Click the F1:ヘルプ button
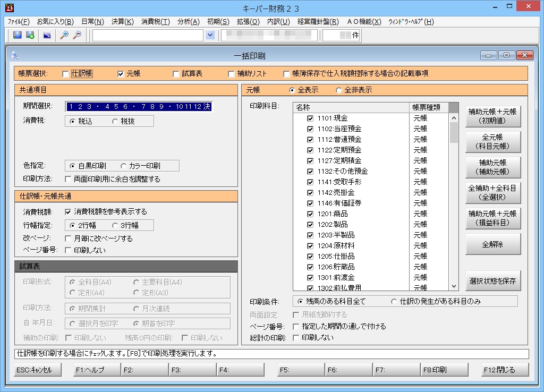The width and height of the screenshot is (544, 392). (97, 370)
